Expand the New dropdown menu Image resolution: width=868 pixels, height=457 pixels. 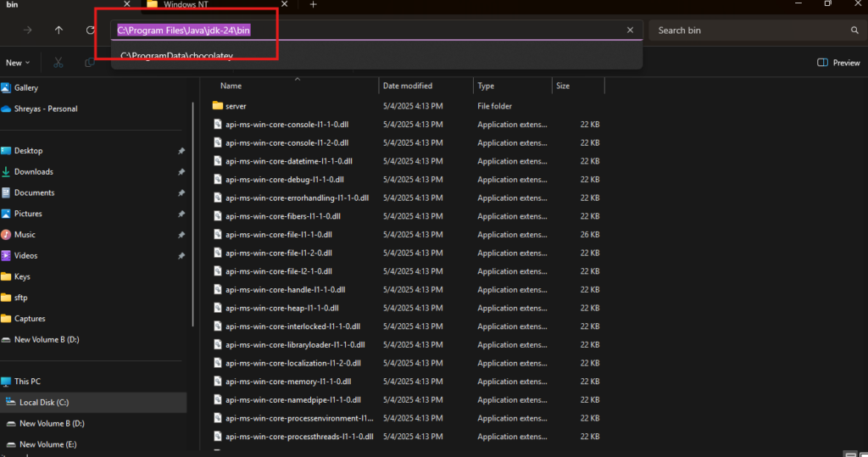point(17,63)
